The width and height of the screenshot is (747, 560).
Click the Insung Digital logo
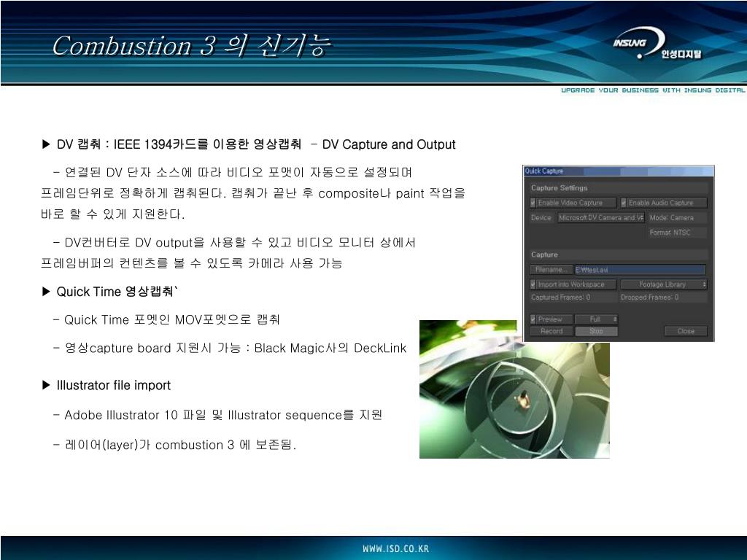(x=657, y=44)
